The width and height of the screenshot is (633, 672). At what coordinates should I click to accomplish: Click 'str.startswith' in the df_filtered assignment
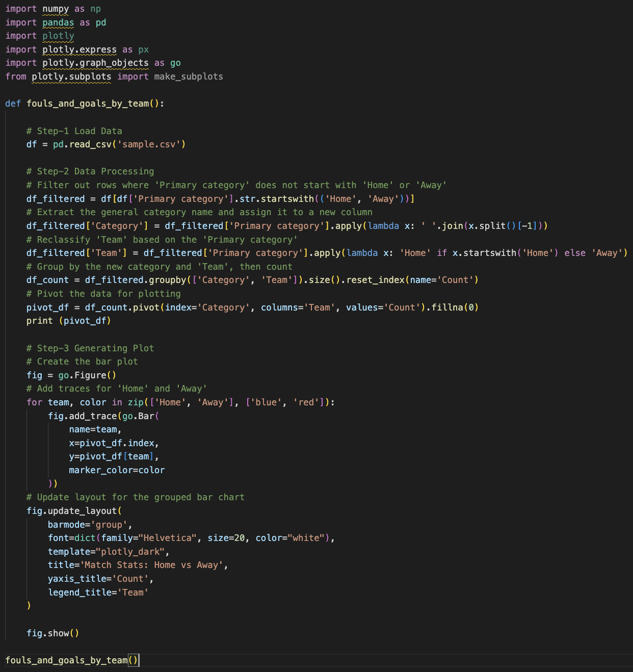pyautogui.click(x=277, y=199)
